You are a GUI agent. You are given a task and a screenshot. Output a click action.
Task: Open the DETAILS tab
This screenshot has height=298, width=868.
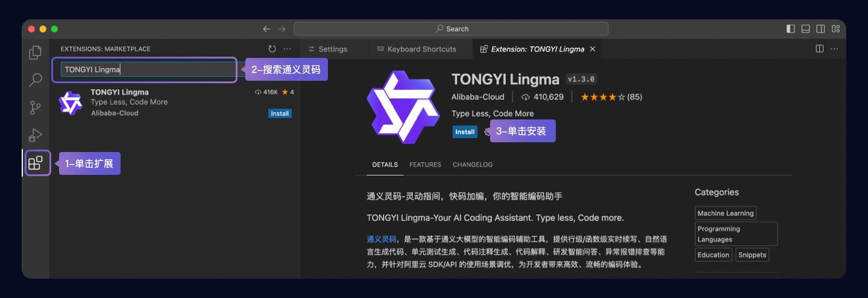(x=385, y=165)
